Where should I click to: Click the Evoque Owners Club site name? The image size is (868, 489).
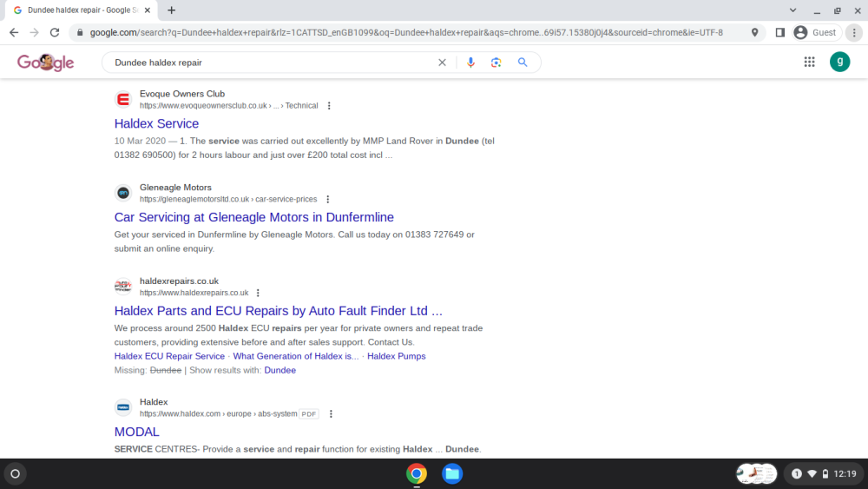click(x=182, y=94)
